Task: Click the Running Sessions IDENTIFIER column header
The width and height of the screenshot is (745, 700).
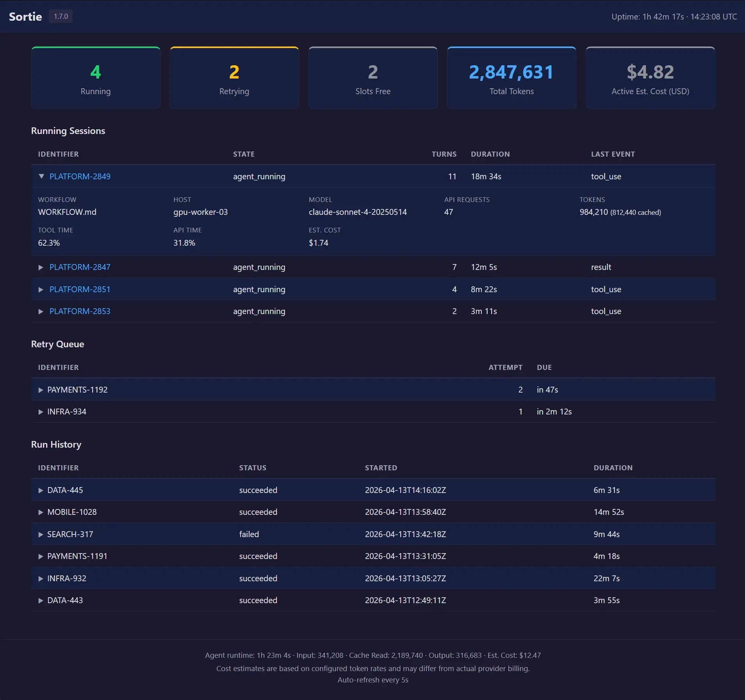Action: [x=58, y=154]
